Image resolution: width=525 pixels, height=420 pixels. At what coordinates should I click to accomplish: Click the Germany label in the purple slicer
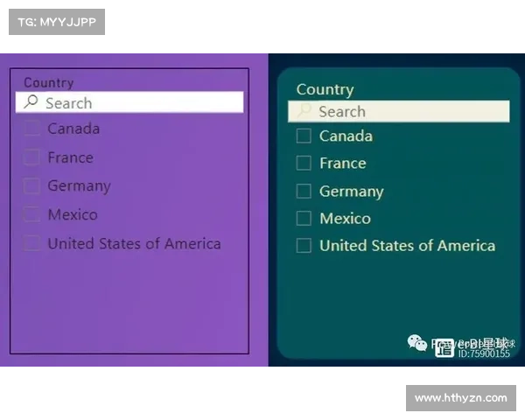(79, 185)
